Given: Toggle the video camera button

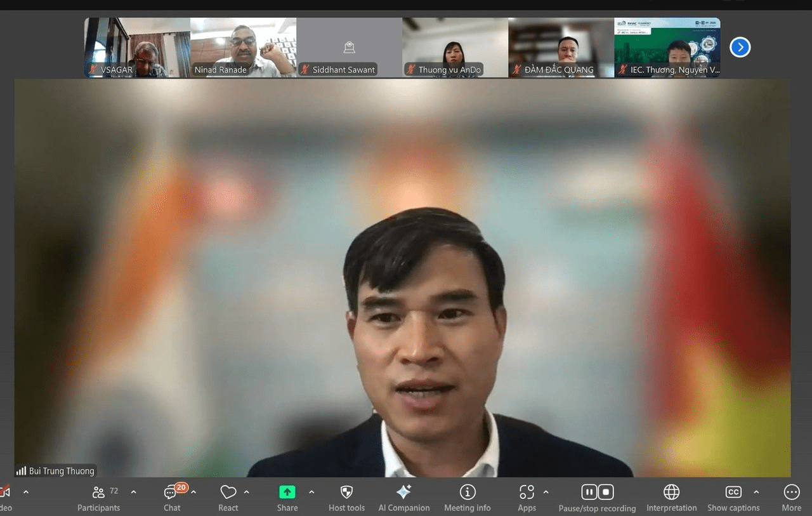Looking at the screenshot, I should click(5, 493).
